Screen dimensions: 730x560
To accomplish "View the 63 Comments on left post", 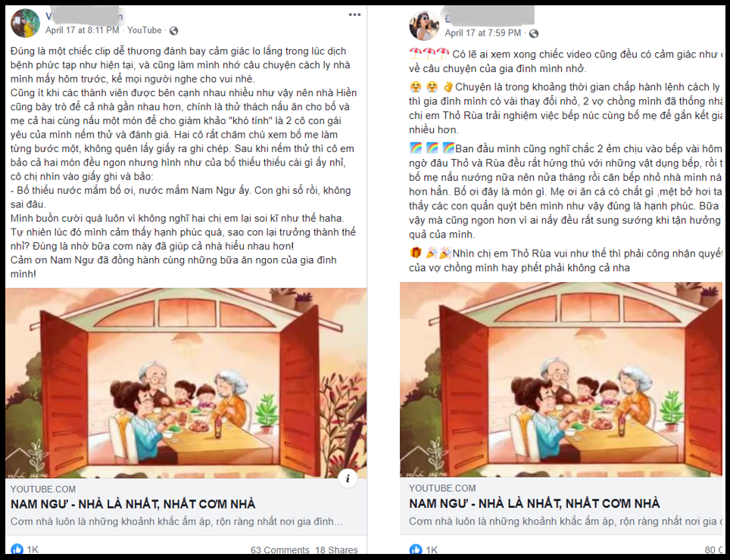I will (279, 550).
